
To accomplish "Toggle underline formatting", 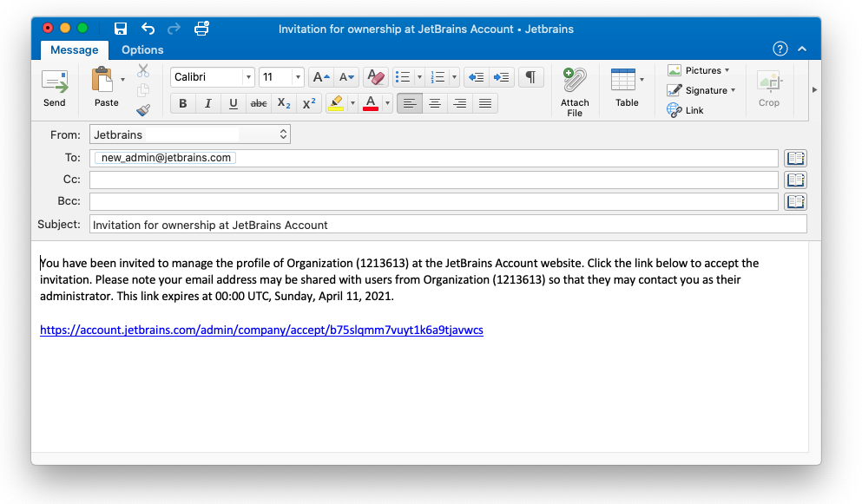I will (234, 103).
